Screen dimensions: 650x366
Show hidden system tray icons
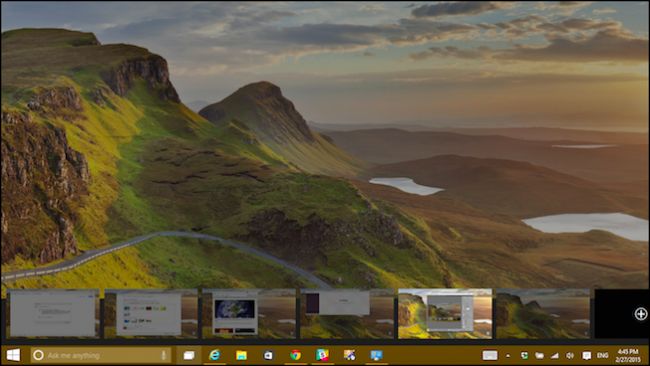click(508, 356)
